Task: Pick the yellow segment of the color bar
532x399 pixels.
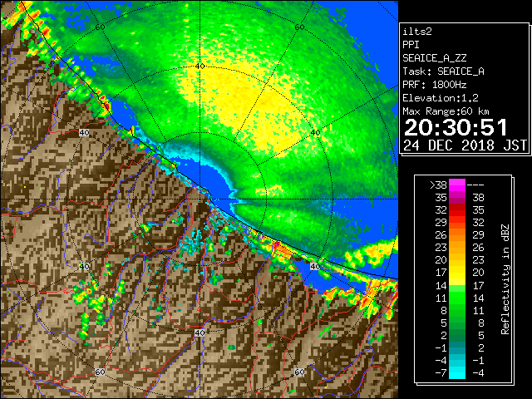Action: [457, 273]
